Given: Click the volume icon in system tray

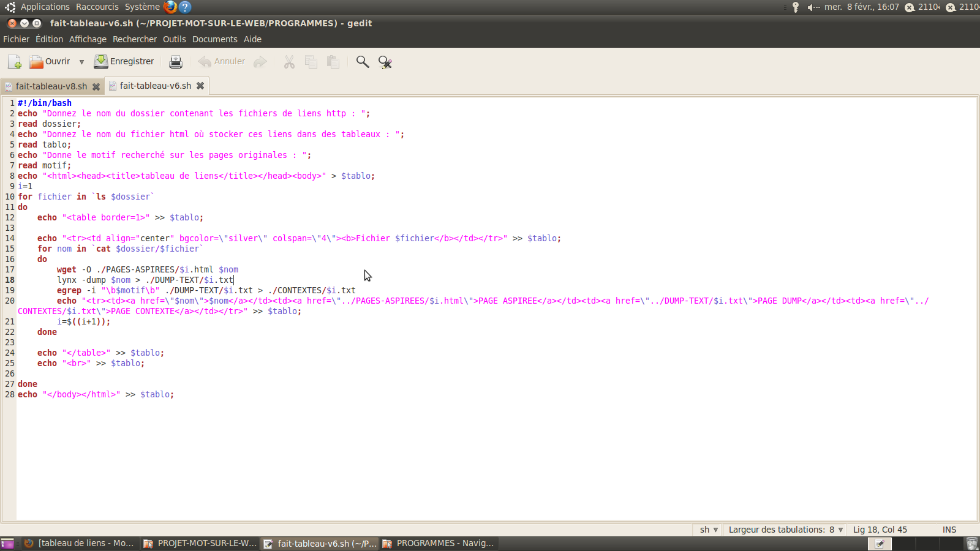Looking at the screenshot, I should 812,7.
